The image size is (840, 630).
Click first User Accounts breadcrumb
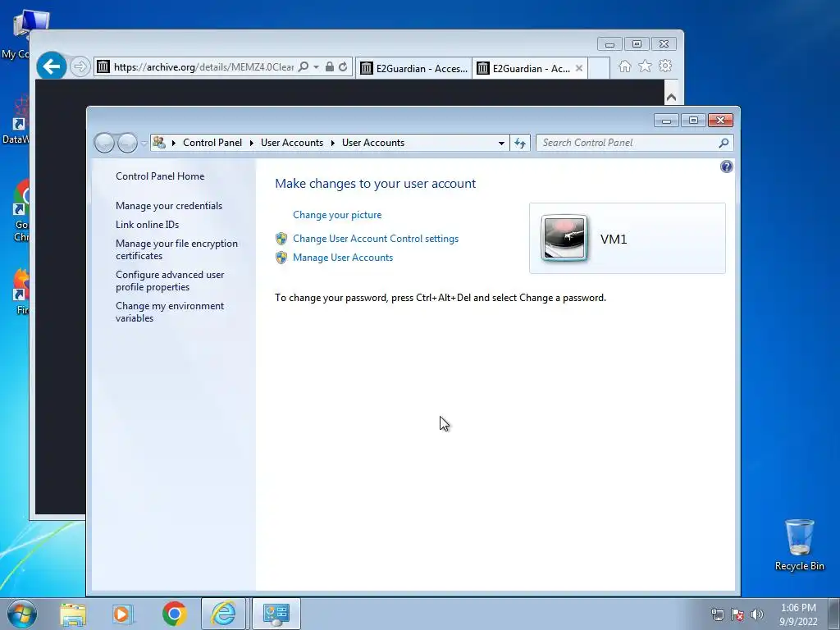[x=292, y=143]
